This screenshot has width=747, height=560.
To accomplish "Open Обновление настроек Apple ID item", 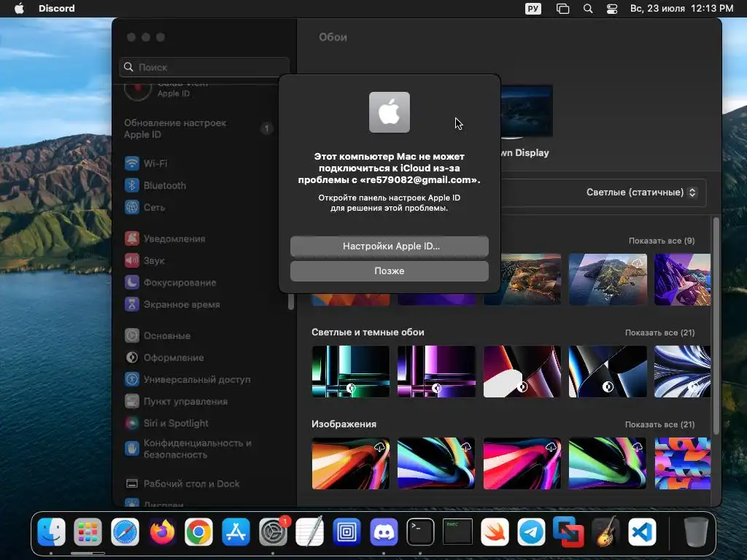I will click(x=198, y=128).
